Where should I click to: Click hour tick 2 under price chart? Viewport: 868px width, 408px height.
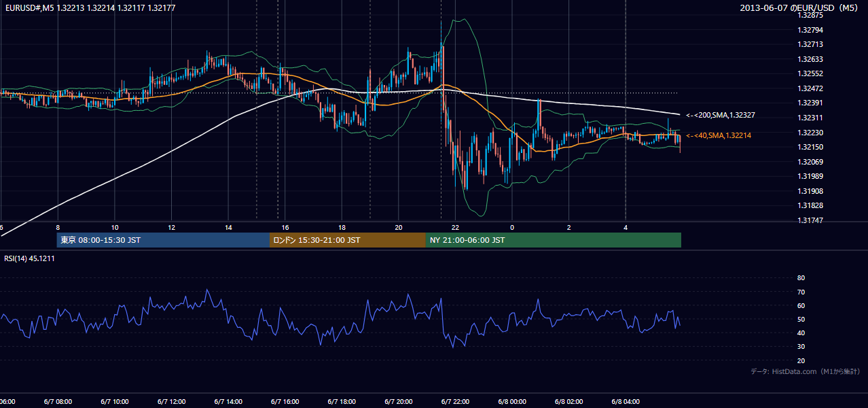click(569, 227)
